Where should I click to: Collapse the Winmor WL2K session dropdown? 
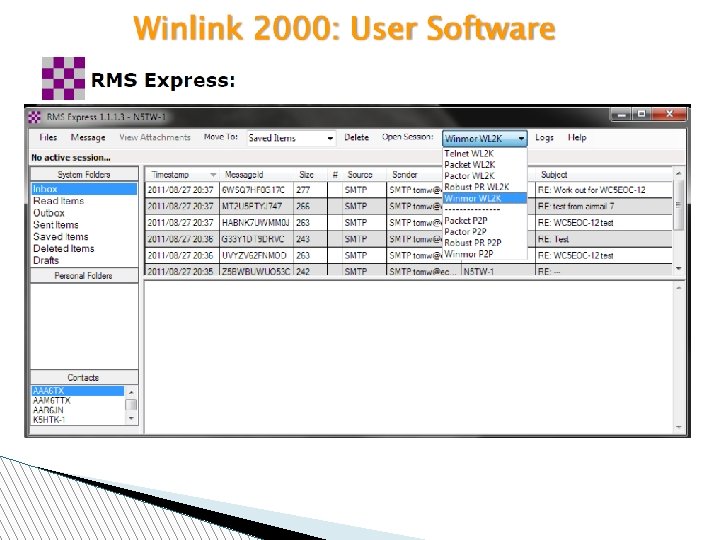click(521, 138)
